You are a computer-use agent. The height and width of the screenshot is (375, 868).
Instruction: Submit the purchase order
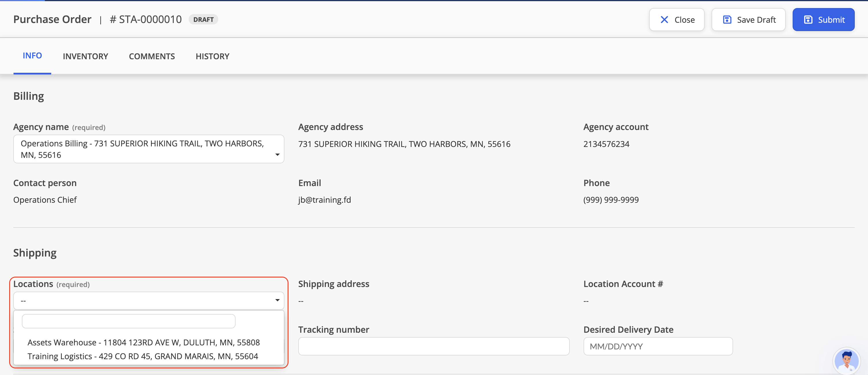(x=823, y=20)
